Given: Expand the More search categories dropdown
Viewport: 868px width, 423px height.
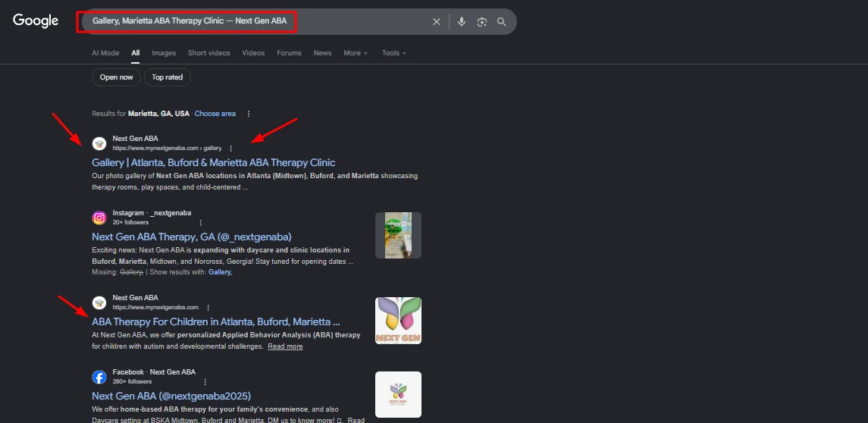Looking at the screenshot, I should (x=355, y=53).
